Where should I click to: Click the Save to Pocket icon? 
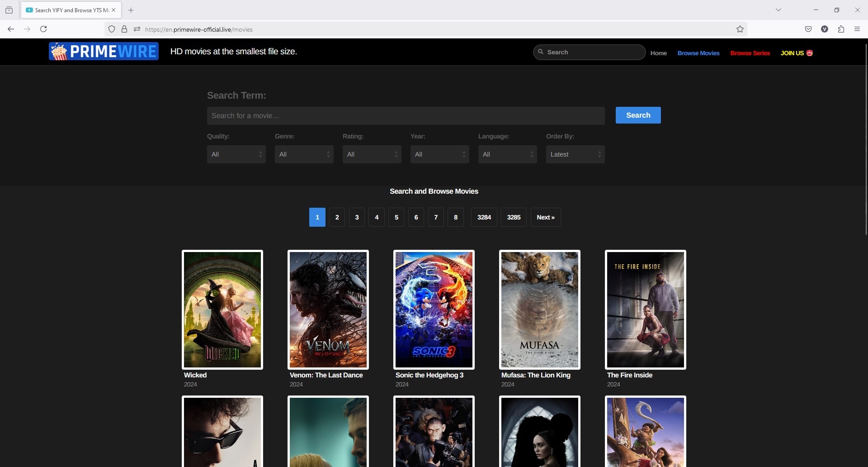point(808,29)
